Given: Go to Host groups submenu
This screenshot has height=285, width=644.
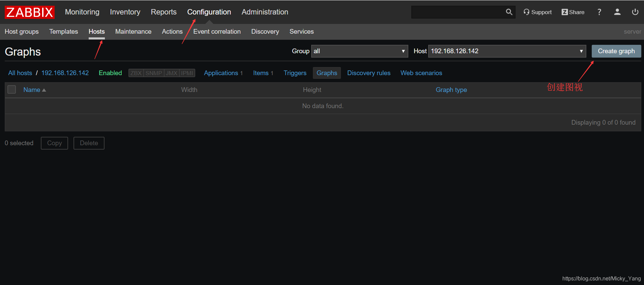Looking at the screenshot, I should coord(22,32).
